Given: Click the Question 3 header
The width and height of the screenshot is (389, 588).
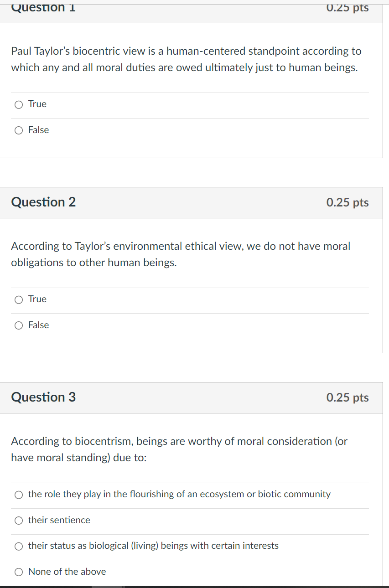Looking at the screenshot, I should pos(43,397).
